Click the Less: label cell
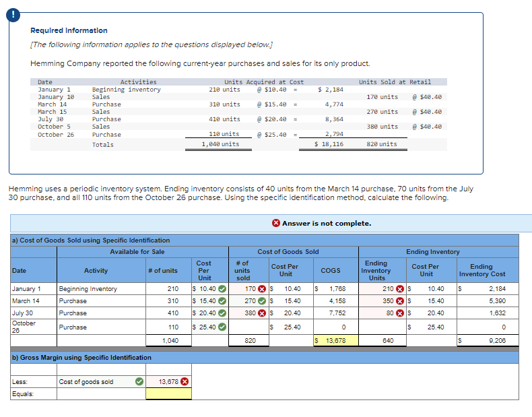532x417 pixels. tap(34, 382)
